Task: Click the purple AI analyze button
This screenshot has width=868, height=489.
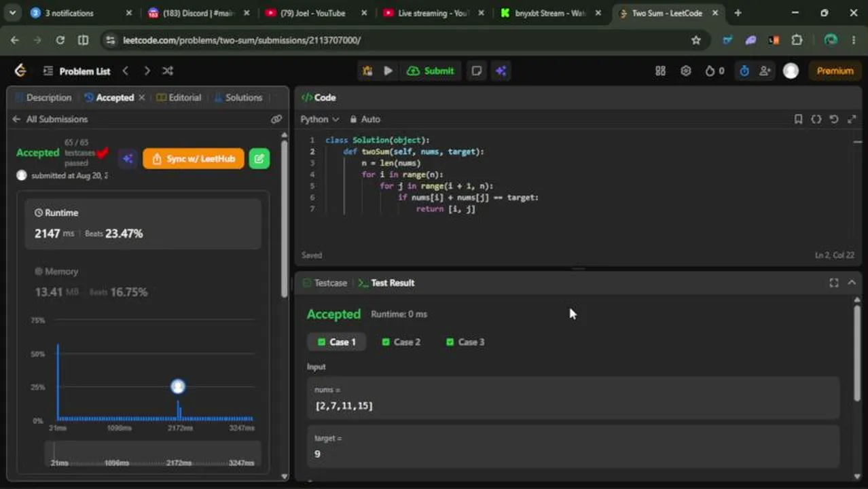Action: tap(127, 159)
